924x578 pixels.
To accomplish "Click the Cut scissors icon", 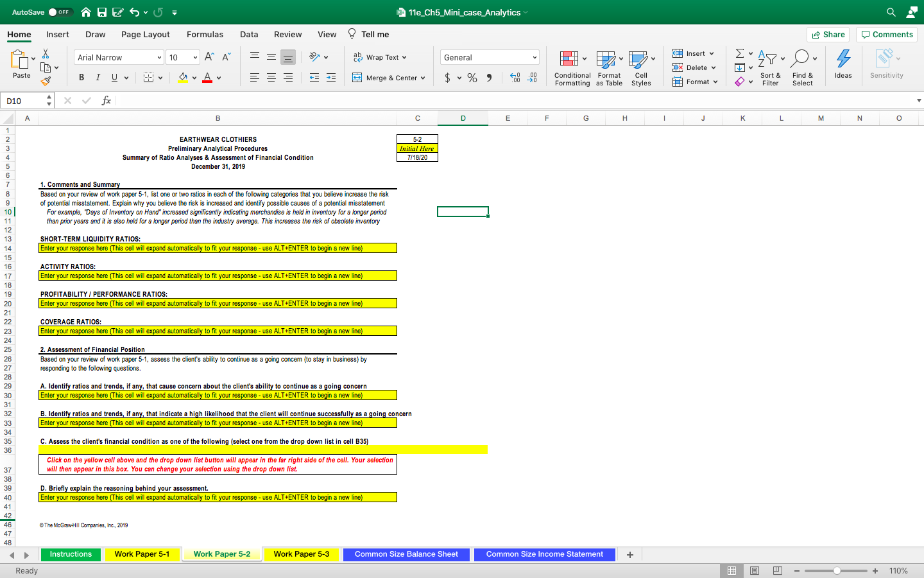I will (x=46, y=54).
